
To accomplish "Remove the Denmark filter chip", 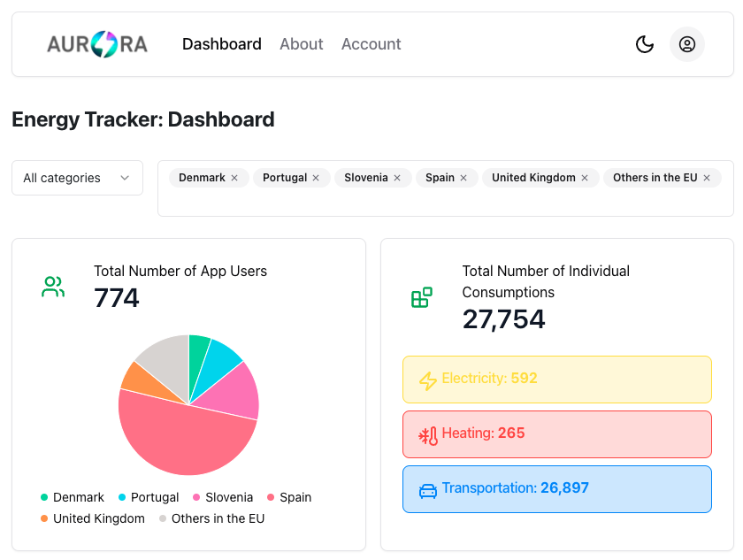I will [x=234, y=177].
